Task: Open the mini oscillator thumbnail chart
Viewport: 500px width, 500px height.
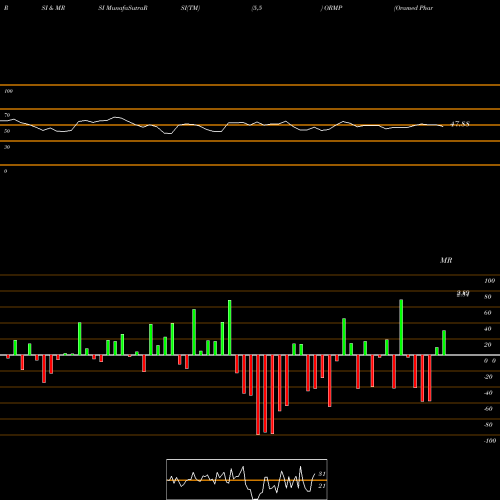Action: click(x=247, y=479)
